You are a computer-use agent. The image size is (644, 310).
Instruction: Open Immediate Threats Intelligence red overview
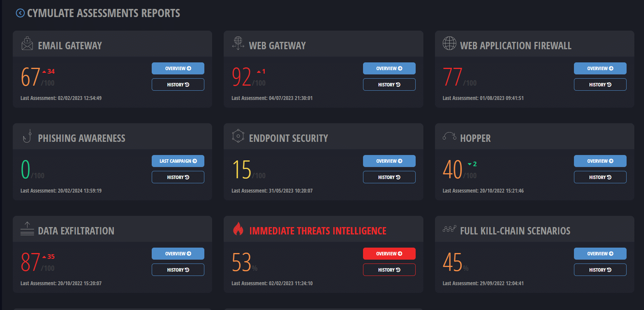pyautogui.click(x=389, y=253)
